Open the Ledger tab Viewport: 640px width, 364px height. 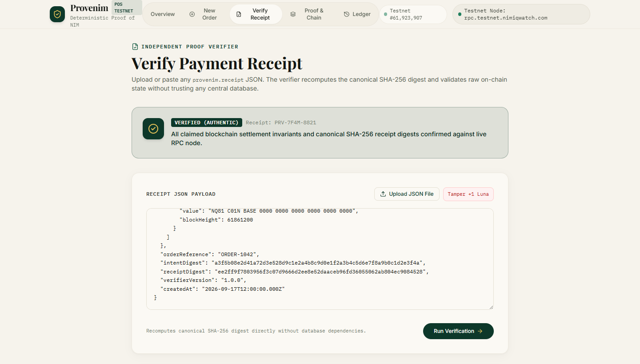tap(357, 14)
